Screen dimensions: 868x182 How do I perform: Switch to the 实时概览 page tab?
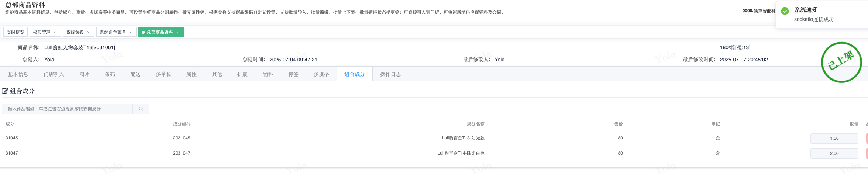pyautogui.click(x=15, y=33)
